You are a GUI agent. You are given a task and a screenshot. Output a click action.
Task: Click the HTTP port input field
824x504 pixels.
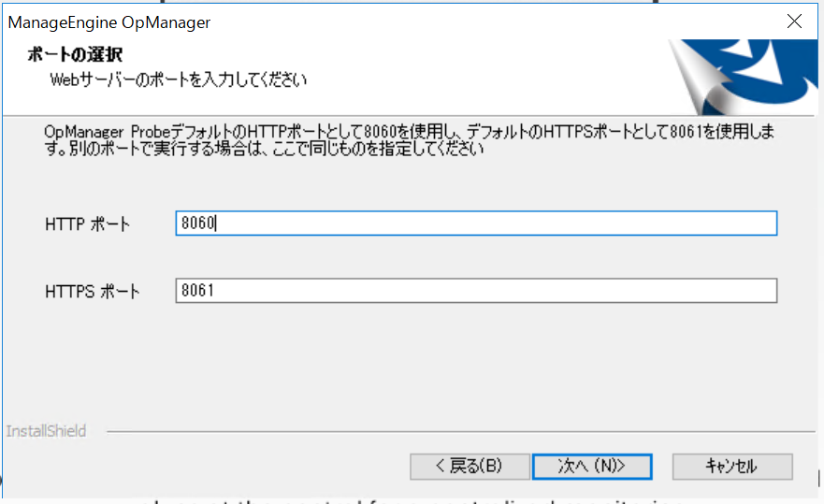476,223
